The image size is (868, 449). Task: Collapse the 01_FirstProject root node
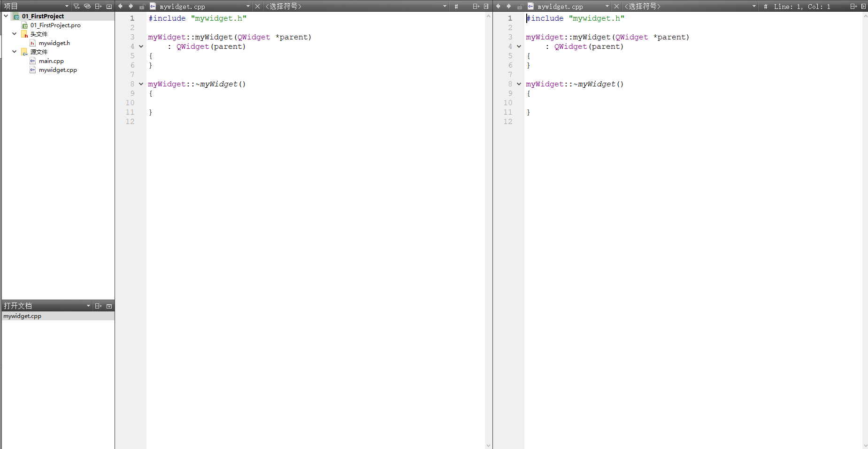[6, 16]
